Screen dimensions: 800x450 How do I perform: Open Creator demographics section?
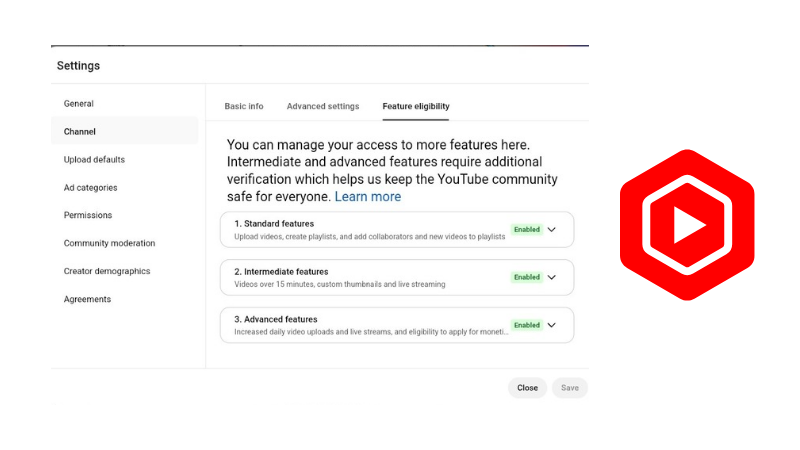pos(107,271)
